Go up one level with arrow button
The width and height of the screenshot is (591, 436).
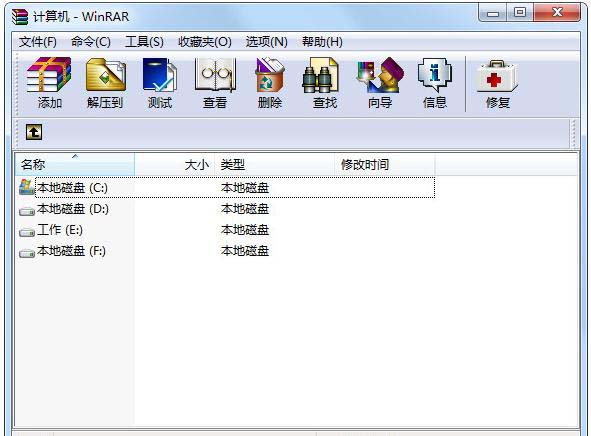[34, 132]
